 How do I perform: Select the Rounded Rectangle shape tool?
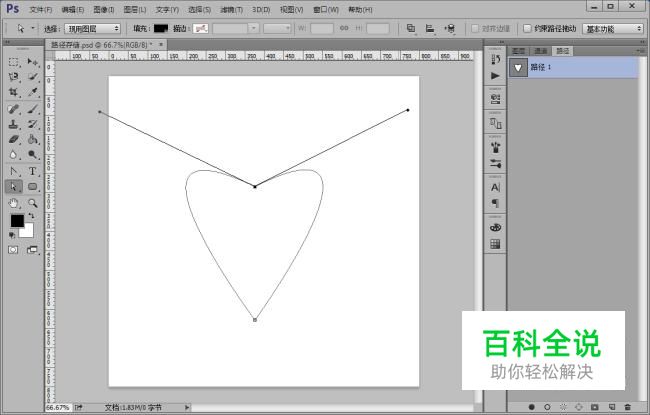coord(32,187)
